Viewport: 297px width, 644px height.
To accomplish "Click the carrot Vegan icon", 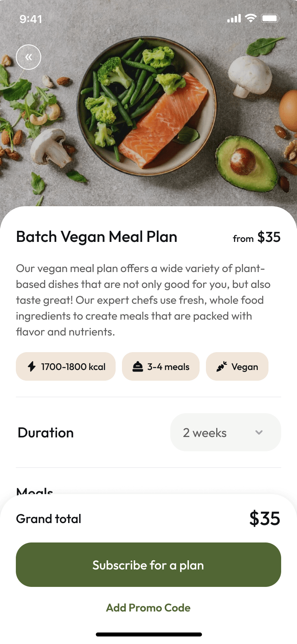I will pos(222,367).
